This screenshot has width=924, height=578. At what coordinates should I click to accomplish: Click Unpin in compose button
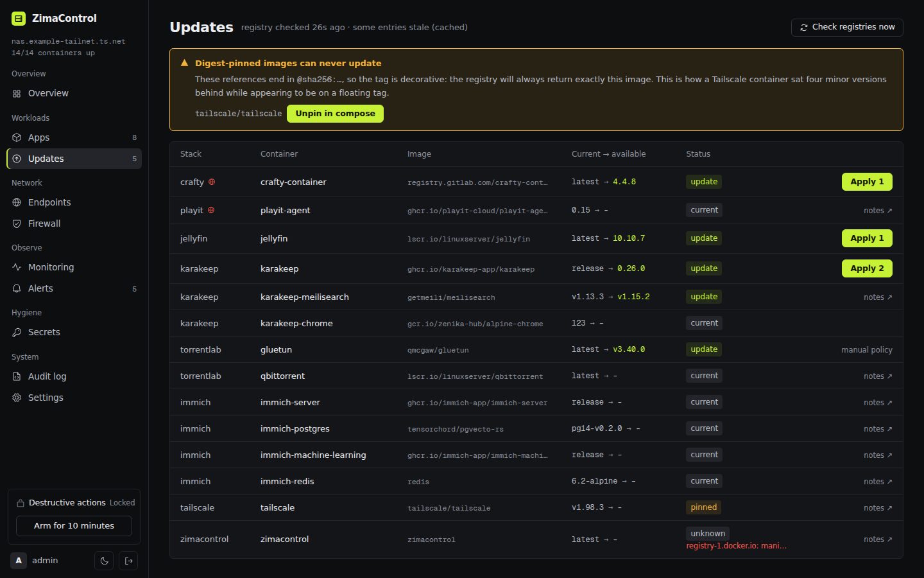click(335, 114)
